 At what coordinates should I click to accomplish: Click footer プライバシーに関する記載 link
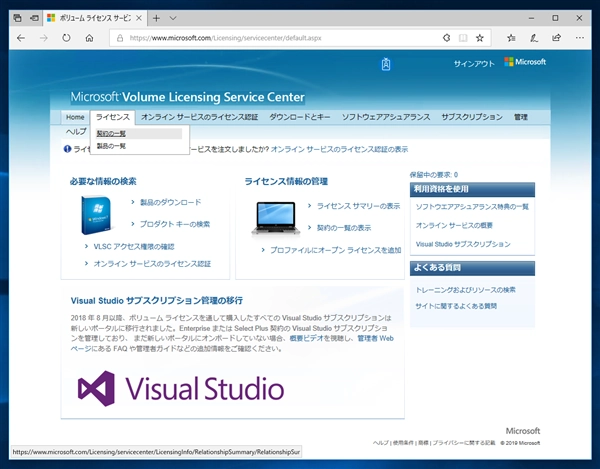tap(463, 443)
